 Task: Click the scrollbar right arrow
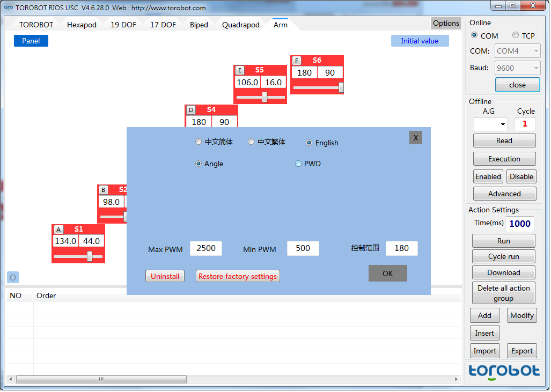click(456, 379)
